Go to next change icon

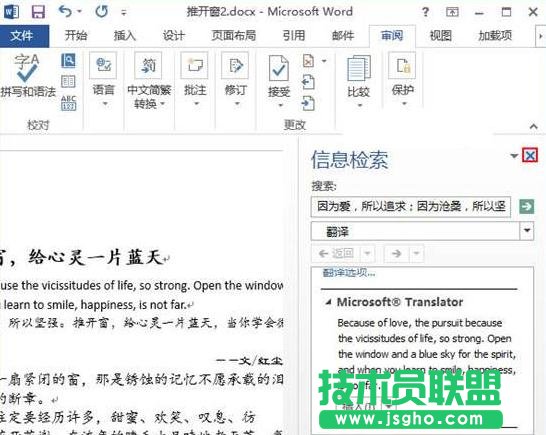pos(309,104)
